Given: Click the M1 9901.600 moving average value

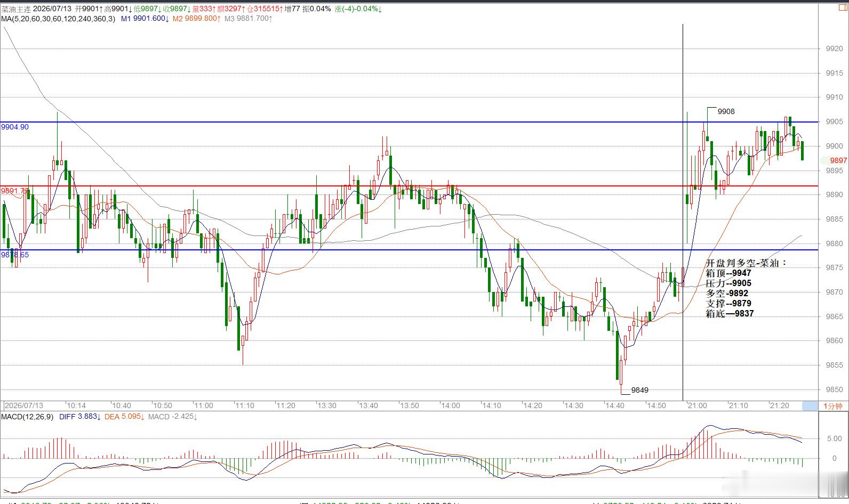Looking at the screenshot, I should [x=145, y=19].
